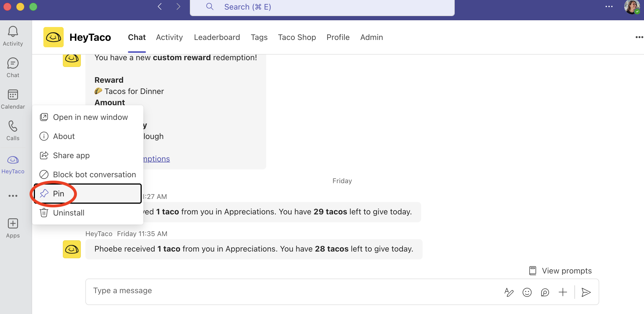This screenshot has width=644, height=314.
Task: Expand more apps ellipsis in the left sidebar
Action: [x=13, y=196]
